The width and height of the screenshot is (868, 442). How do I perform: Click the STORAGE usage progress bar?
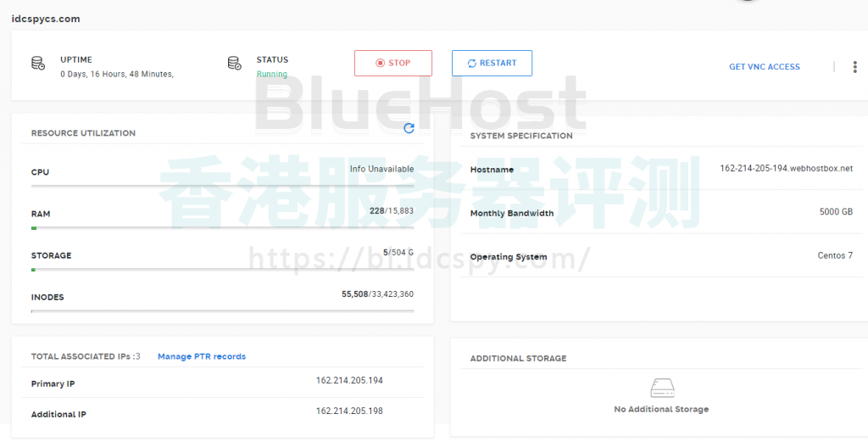coord(223,270)
